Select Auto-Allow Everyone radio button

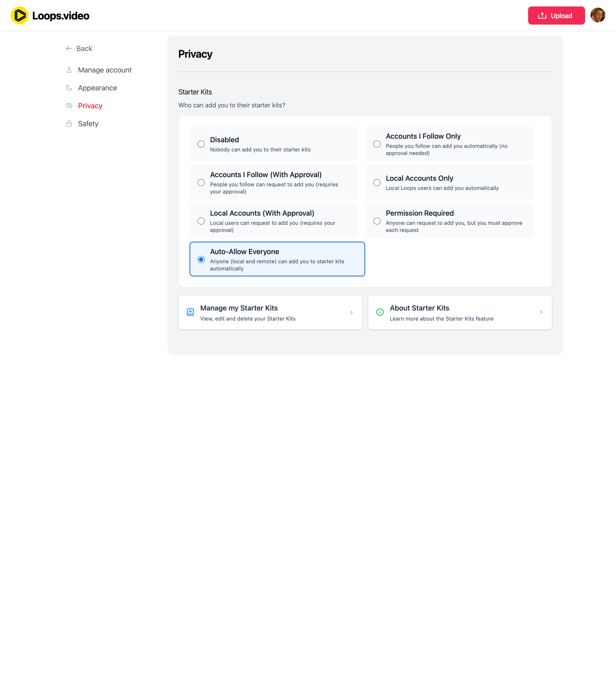click(201, 260)
